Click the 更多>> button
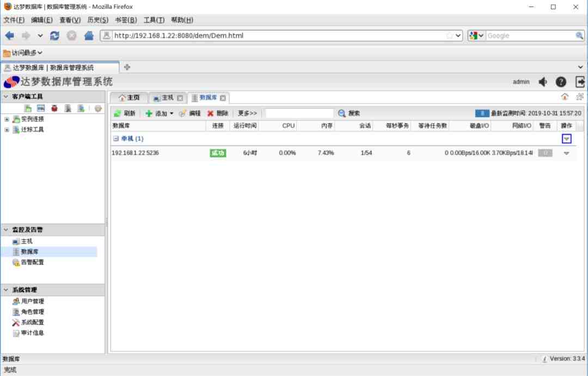Image resolution: width=588 pixels, height=376 pixels. coord(248,113)
